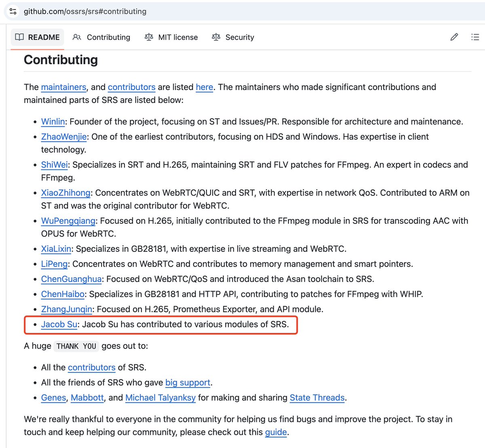This screenshot has height=448, width=485.
Task: Open the contributors link in intro paragraph
Action: (131, 87)
